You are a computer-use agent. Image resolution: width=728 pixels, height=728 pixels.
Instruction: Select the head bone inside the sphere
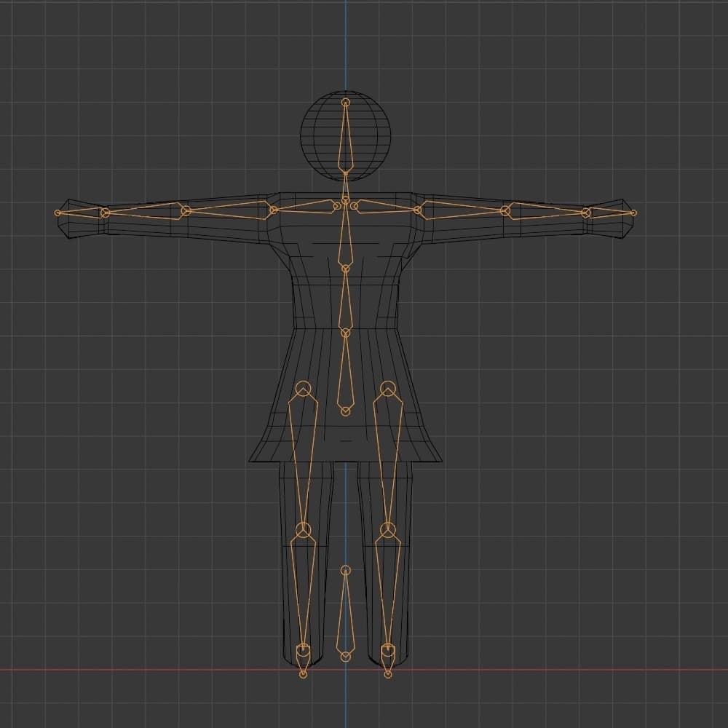tap(346, 146)
